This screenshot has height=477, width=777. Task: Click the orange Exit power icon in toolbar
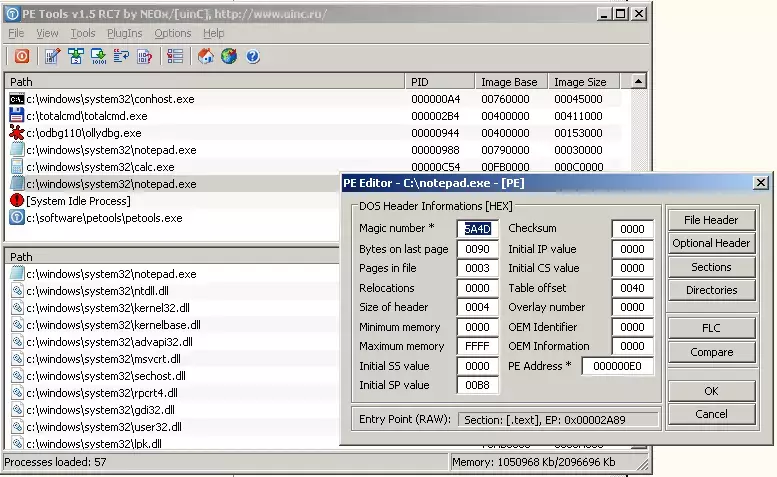[x=21, y=56]
